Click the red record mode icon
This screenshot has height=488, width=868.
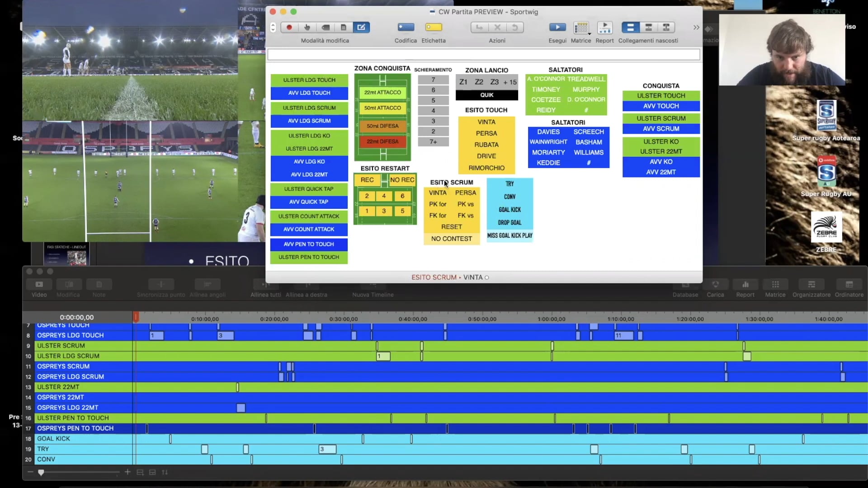coord(289,28)
